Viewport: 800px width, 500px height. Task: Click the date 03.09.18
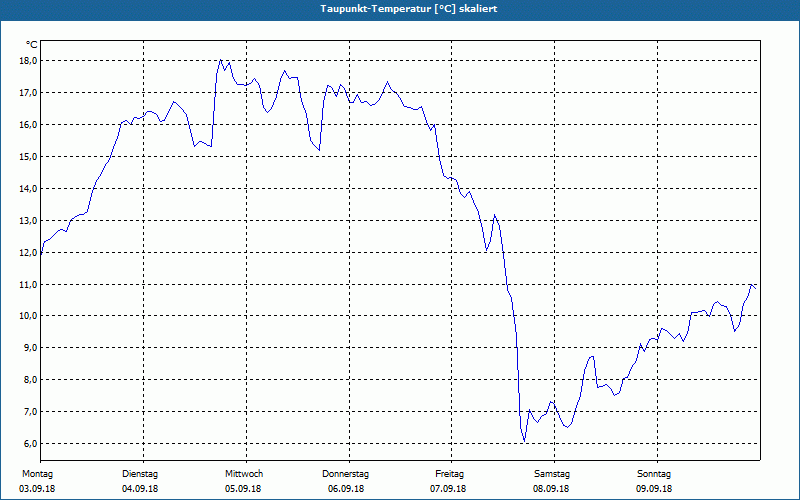[x=37, y=489]
